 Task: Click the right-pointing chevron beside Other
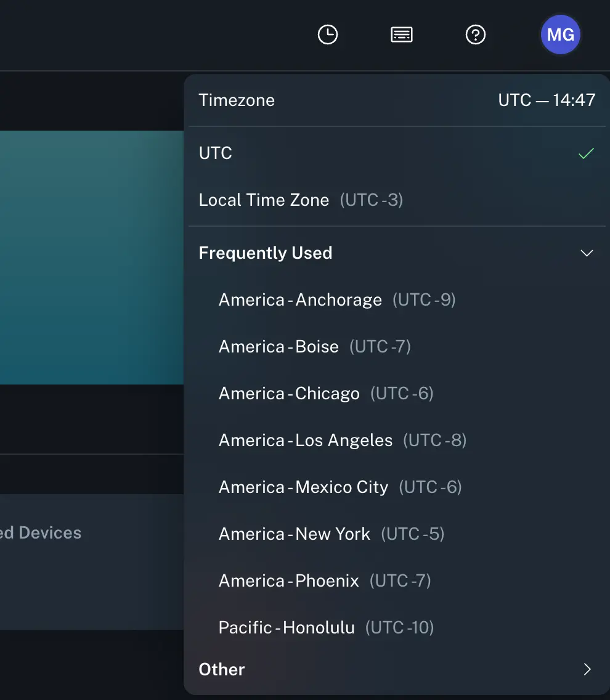point(586,669)
